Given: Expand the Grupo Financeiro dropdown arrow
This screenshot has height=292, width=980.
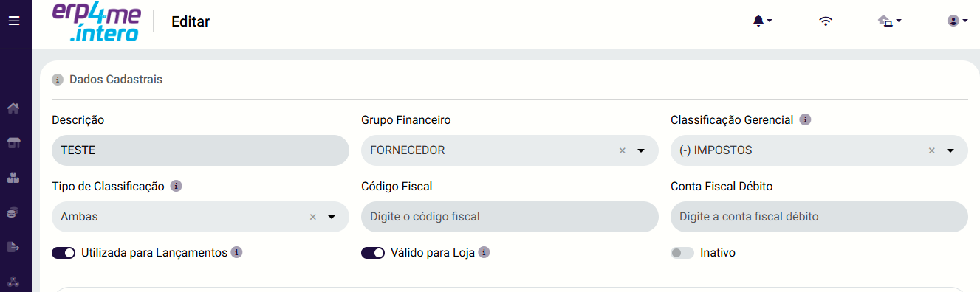Looking at the screenshot, I should (641, 150).
